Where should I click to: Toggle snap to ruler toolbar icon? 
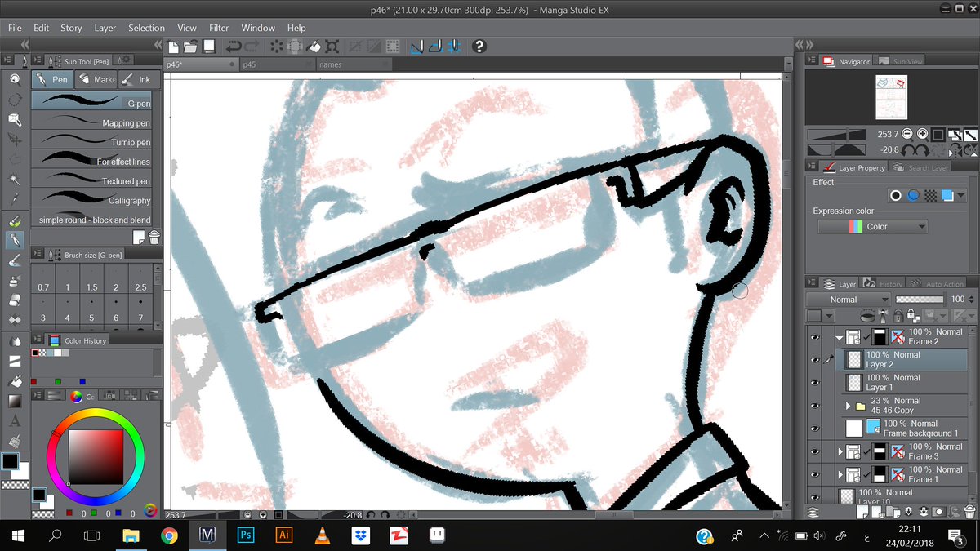tap(417, 47)
